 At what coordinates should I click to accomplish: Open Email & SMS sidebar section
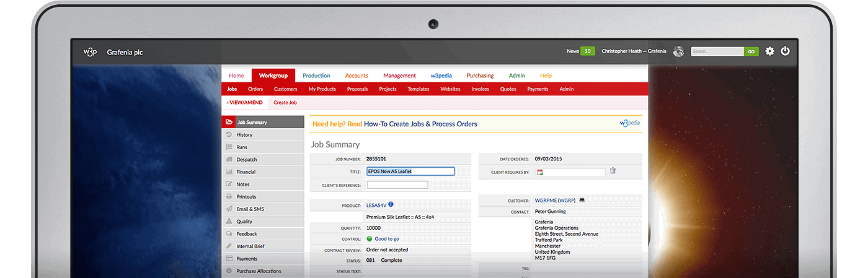(250, 209)
